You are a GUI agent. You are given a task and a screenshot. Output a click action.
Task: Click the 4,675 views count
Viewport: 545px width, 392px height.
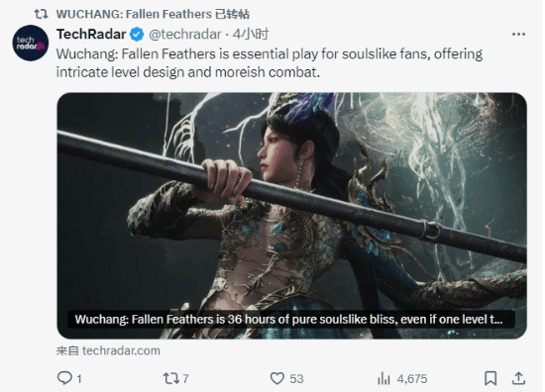click(412, 379)
